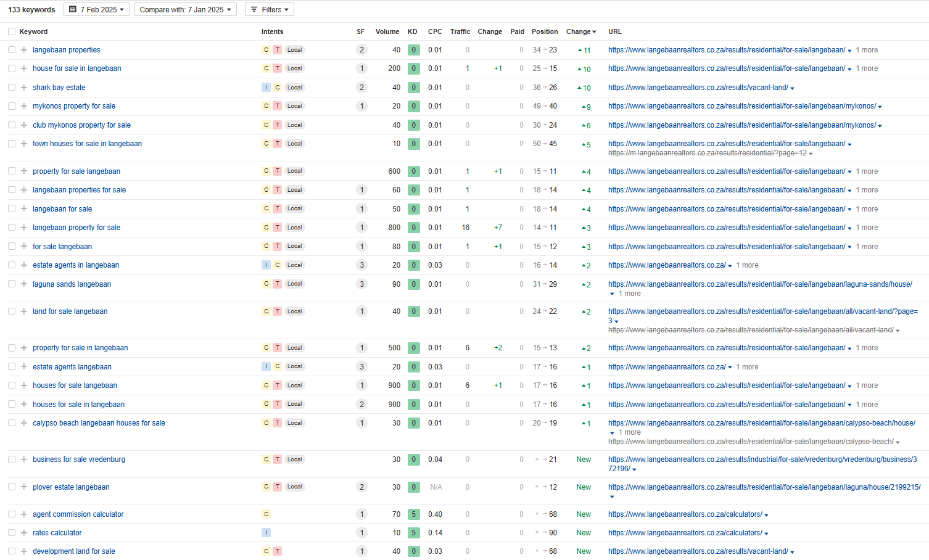Click the add icon for rates calculator keyword
This screenshot has width=929, height=560.
point(23,533)
